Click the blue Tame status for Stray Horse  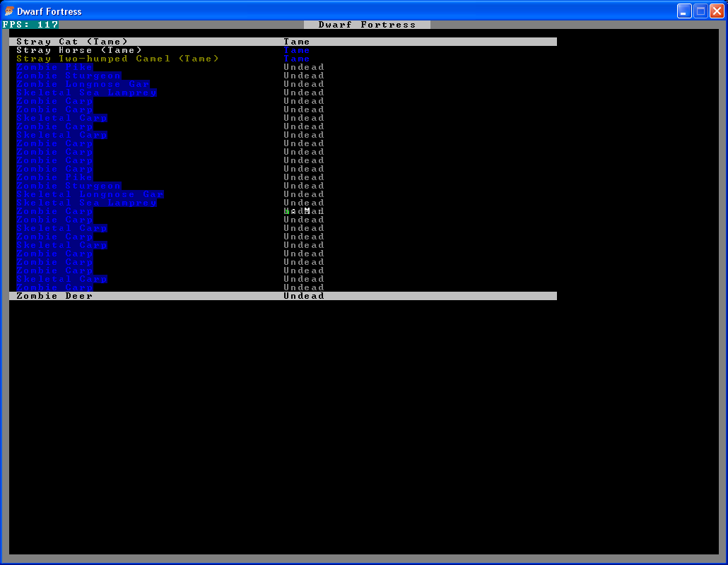click(x=297, y=50)
